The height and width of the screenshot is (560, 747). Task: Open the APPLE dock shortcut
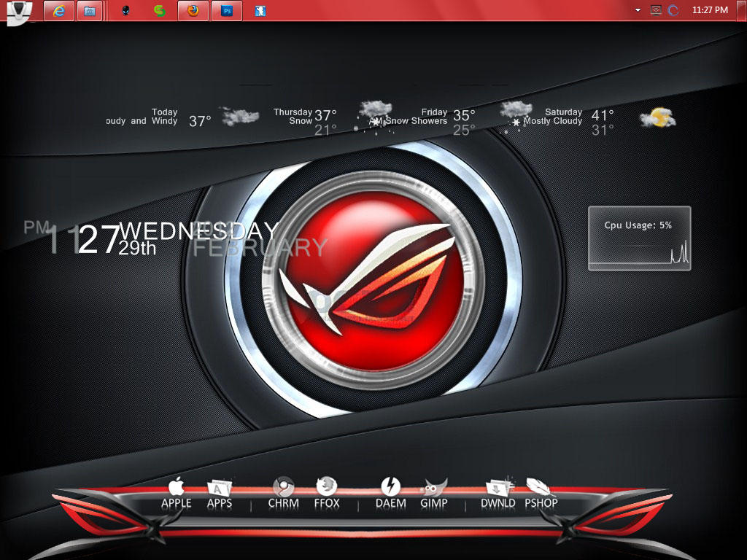click(x=177, y=493)
